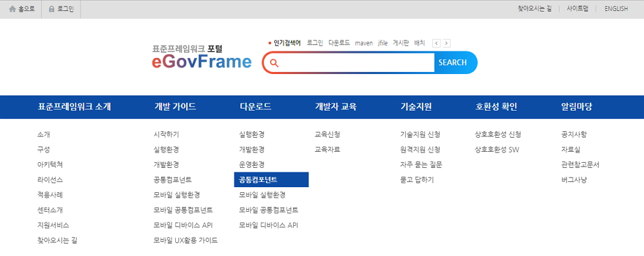
Task: Open 상호호환성 SW link
Action: (497, 149)
